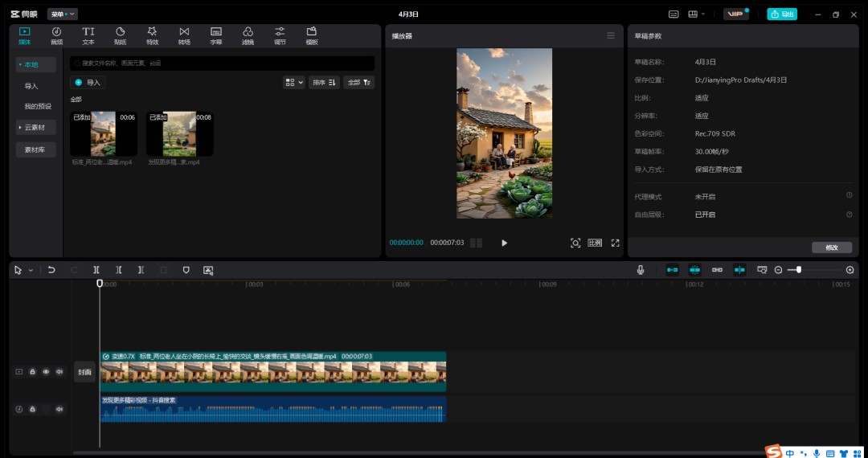The width and height of the screenshot is (868, 458).
Task: Open the 滤镜 (filters) panel
Action: pyautogui.click(x=248, y=35)
